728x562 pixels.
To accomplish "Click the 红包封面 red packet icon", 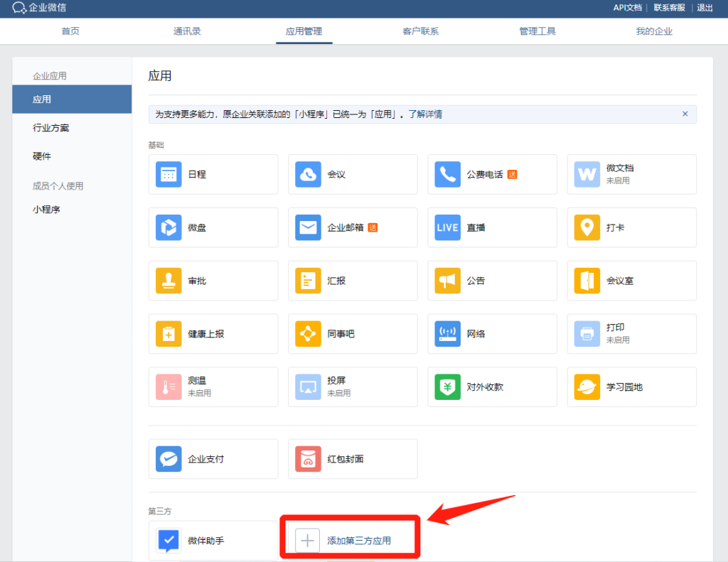I will pyautogui.click(x=308, y=459).
